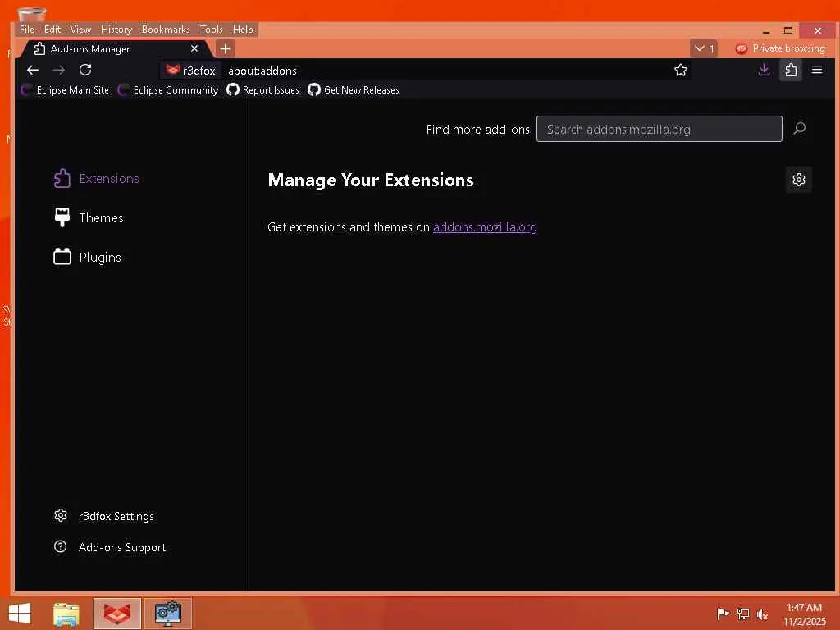
Task: Go back using the back arrow
Action: [x=33, y=71]
